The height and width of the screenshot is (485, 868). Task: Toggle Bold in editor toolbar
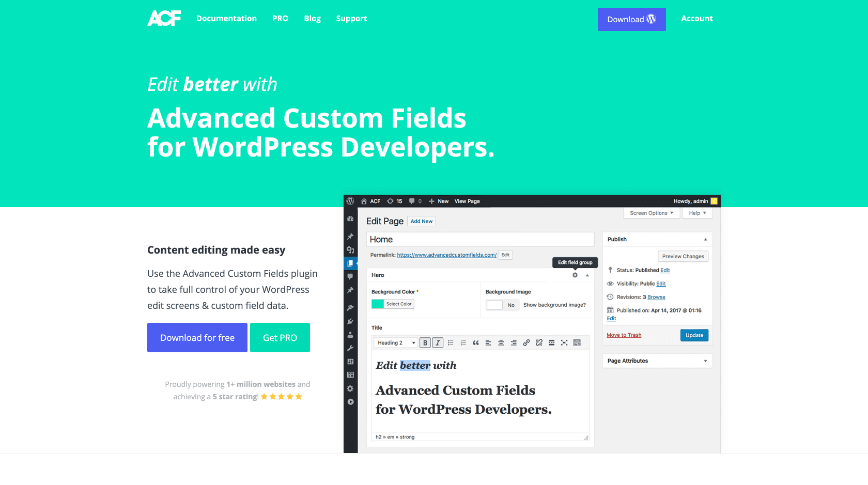pos(425,343)
